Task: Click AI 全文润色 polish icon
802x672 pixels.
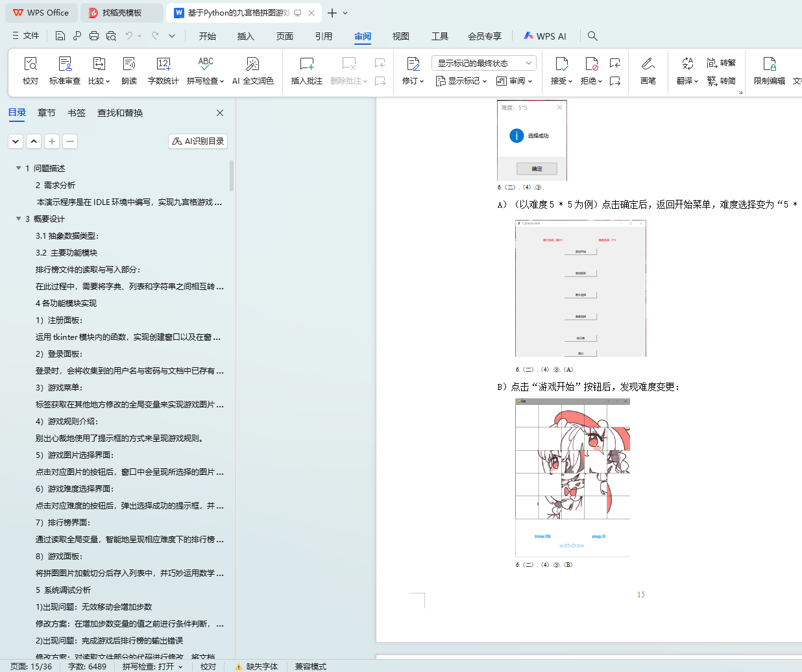Action: [x=253, y=71]
